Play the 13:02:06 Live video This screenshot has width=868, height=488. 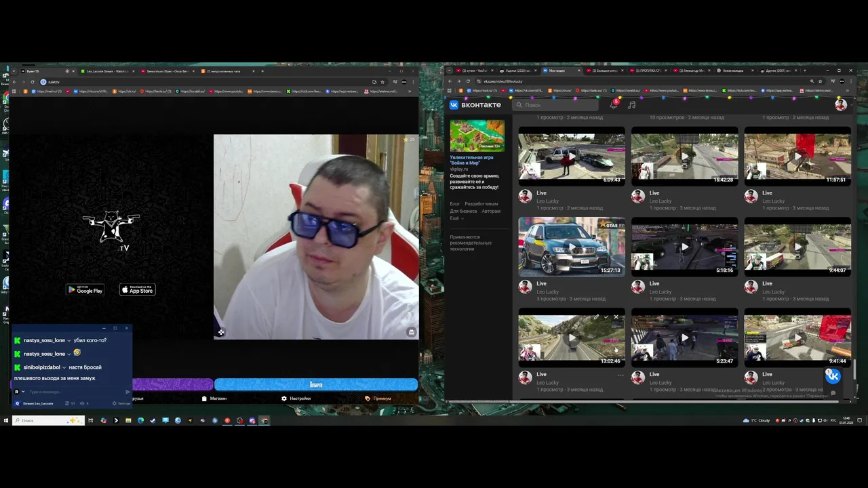tap(572, 337)
